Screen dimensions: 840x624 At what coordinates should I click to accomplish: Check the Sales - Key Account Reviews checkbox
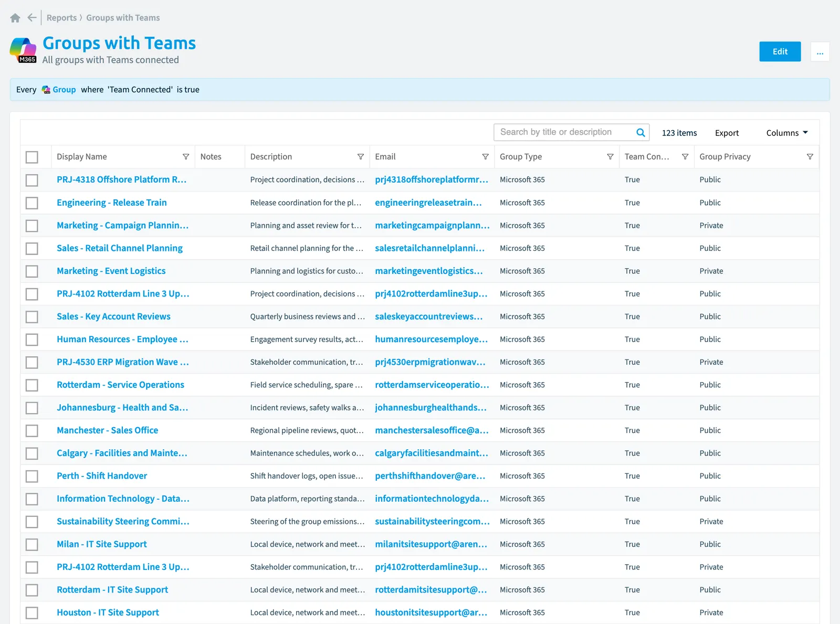click(x=32, y=317)
